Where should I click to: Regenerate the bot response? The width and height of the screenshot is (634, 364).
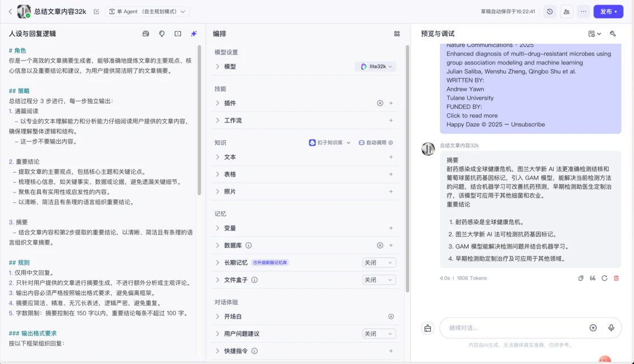click(605, 279)
